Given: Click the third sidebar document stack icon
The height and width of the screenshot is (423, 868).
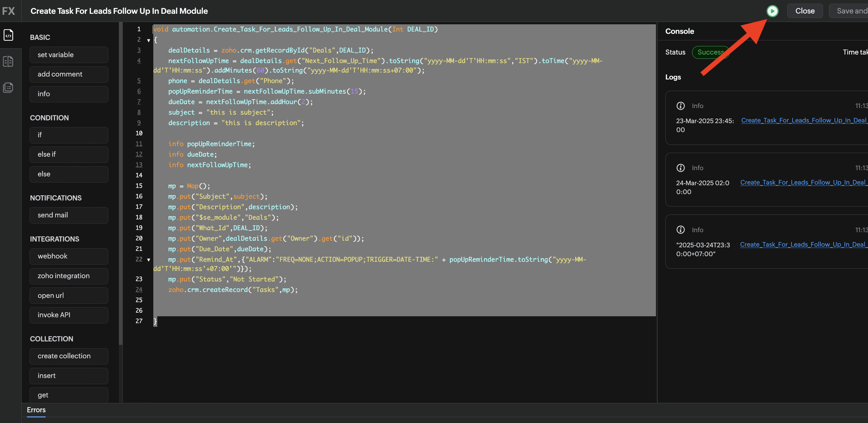Looking at the screenshot, I should [x=9, y=88].
